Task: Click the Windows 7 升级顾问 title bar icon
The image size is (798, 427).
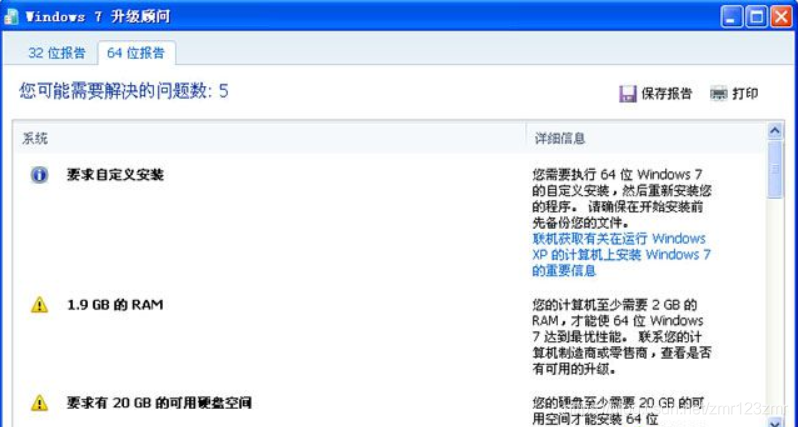Action: coord(12,16)
